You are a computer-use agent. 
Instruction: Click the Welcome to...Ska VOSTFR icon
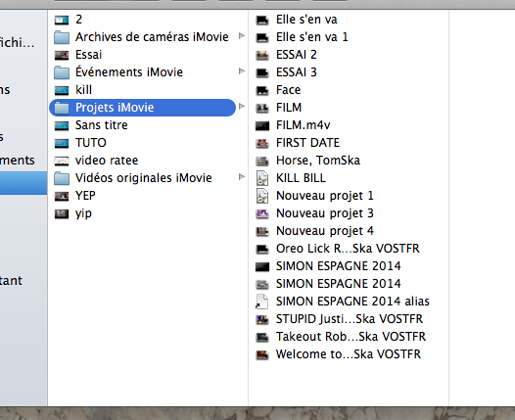[262, 354]
